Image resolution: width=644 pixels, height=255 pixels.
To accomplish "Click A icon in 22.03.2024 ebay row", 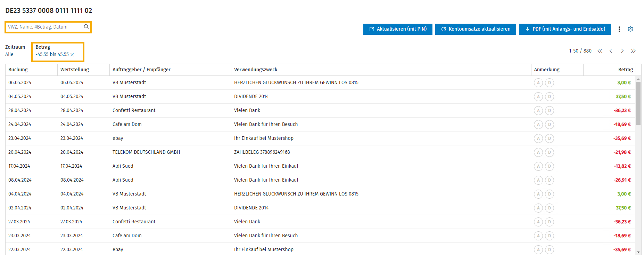I will pos(538,250).
